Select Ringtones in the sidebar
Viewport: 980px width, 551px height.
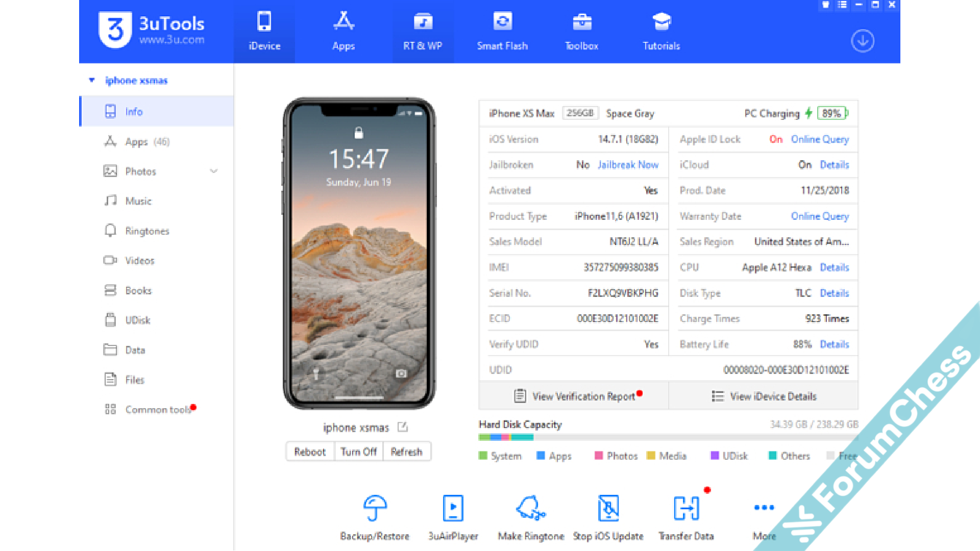[x=147, y=231]
